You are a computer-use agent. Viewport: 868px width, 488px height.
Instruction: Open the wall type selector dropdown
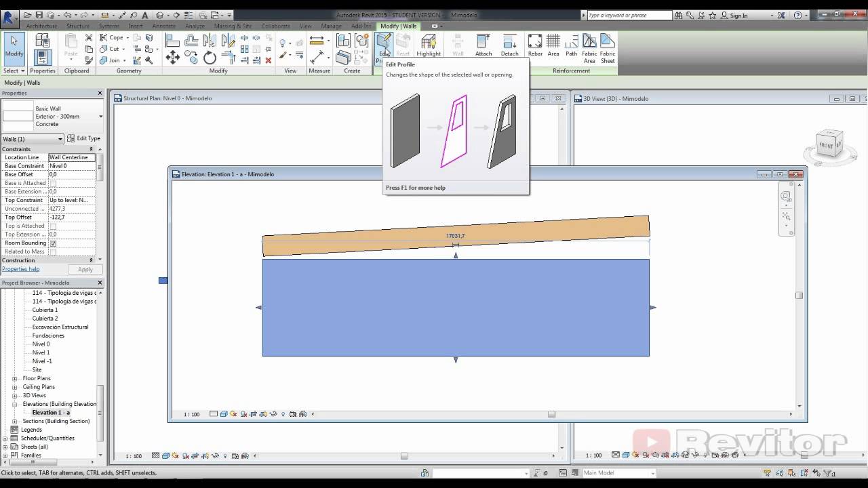100,117
